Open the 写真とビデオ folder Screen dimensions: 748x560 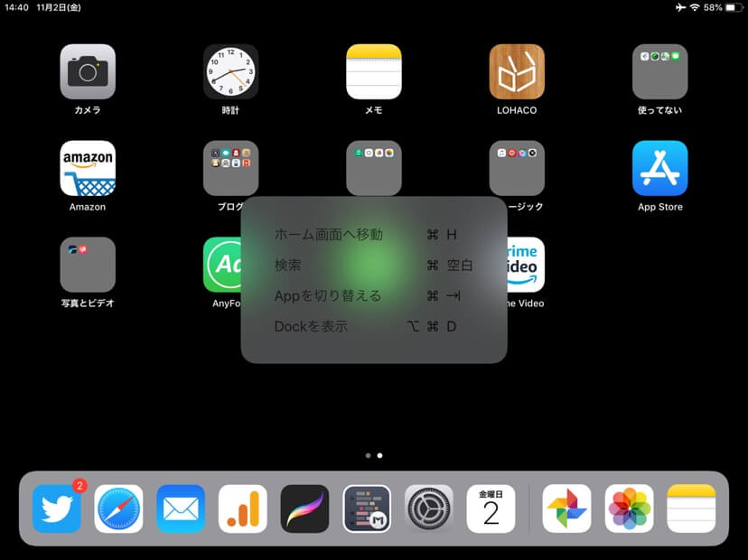(88, 265)
